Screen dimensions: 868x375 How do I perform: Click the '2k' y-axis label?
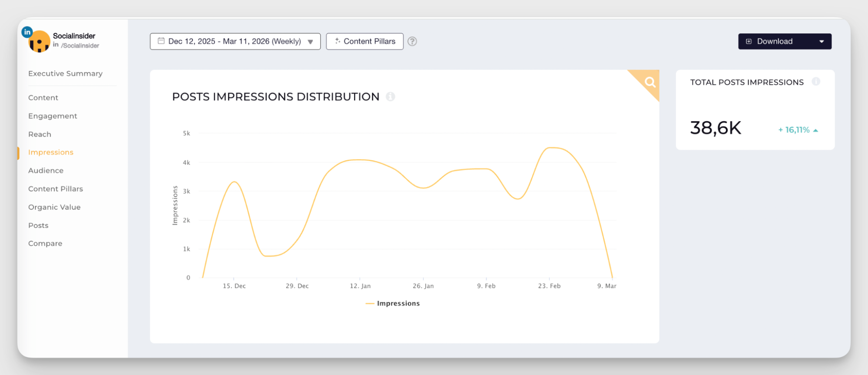186,220
